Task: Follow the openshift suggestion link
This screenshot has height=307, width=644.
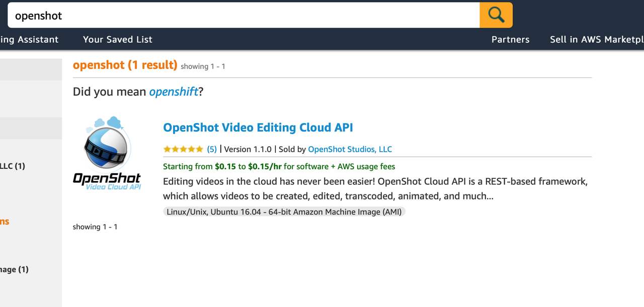Action: coord(174,92)
